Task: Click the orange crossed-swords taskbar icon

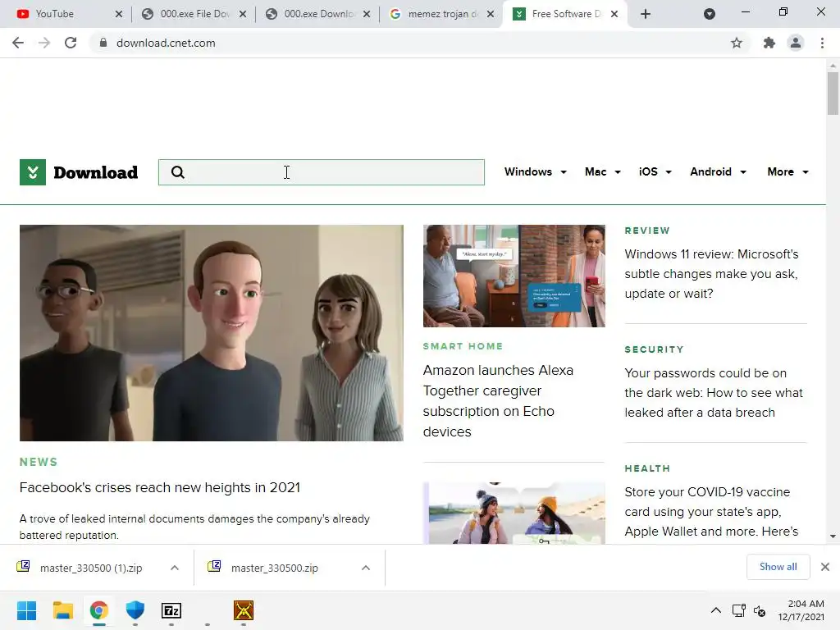Action: 243,610
